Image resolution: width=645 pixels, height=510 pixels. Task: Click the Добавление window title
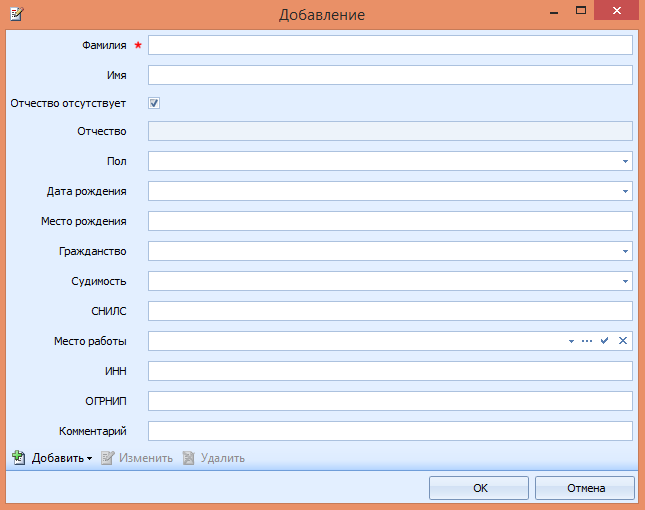click(322, 15)
